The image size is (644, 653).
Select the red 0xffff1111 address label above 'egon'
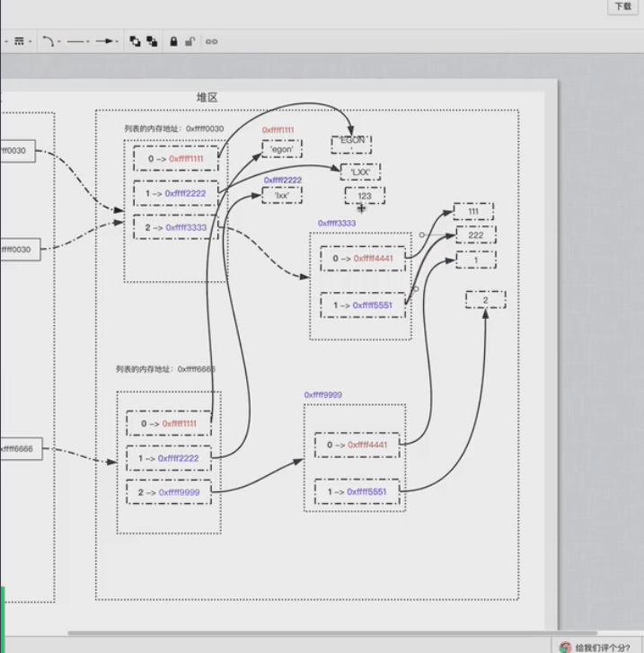pyautogui.click(x=278, y=130)
